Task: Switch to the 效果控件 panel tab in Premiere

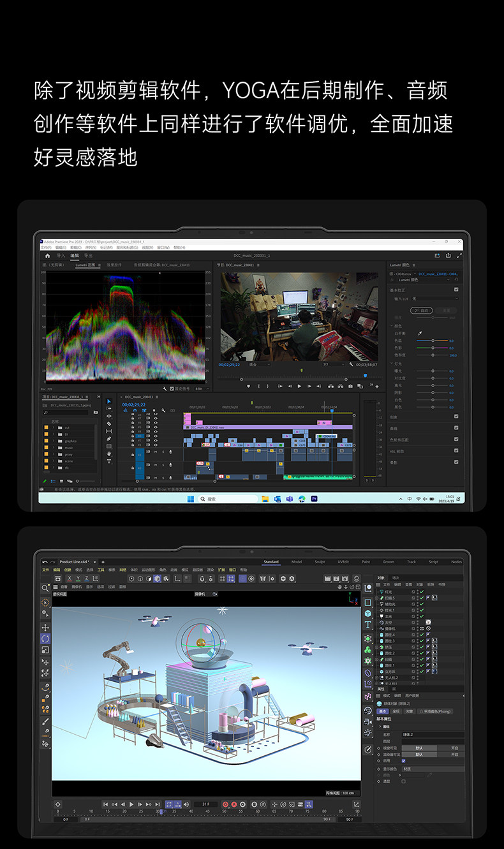Action: [114, 264]
